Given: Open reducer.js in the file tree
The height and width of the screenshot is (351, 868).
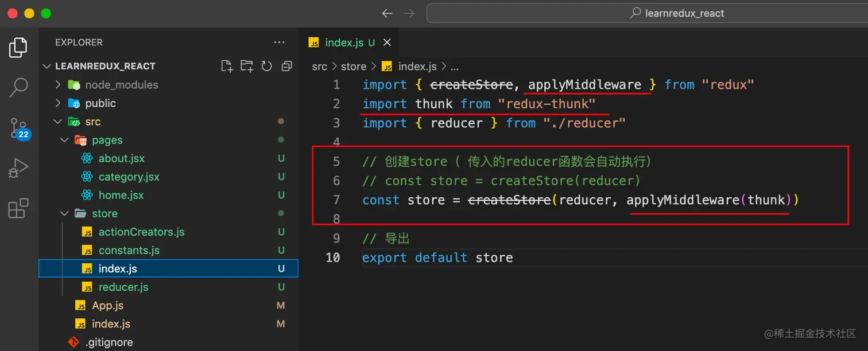Looking at the screenshot, I should [123, 287].
